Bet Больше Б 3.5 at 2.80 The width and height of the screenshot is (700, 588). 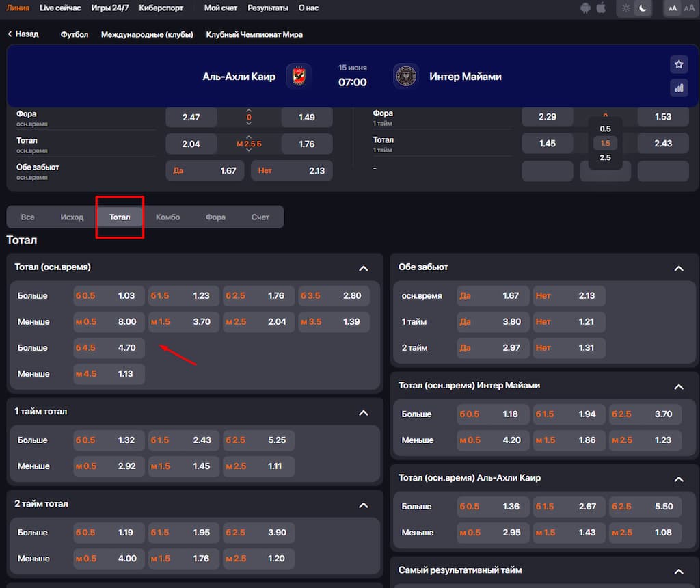coord(334,295)
